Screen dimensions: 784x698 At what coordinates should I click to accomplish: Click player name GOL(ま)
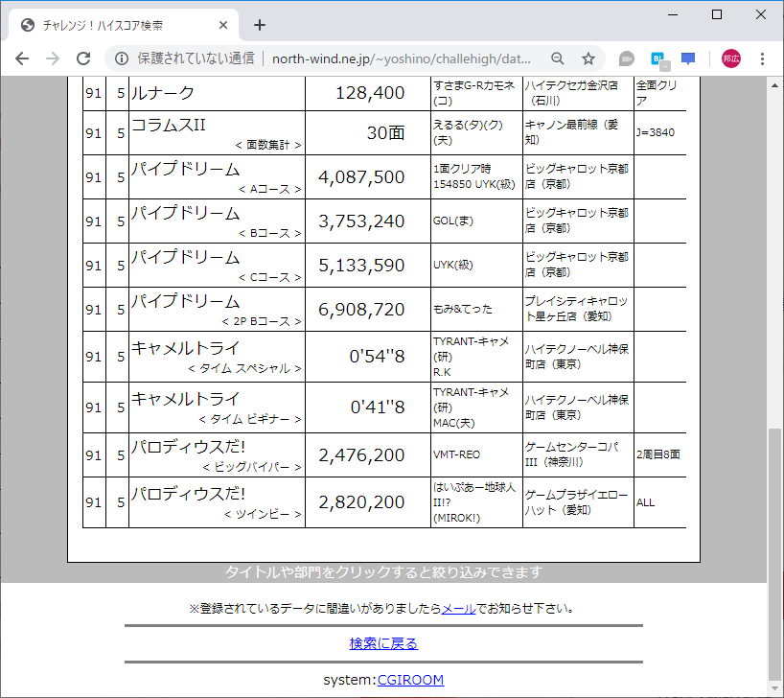pos(453,221)
